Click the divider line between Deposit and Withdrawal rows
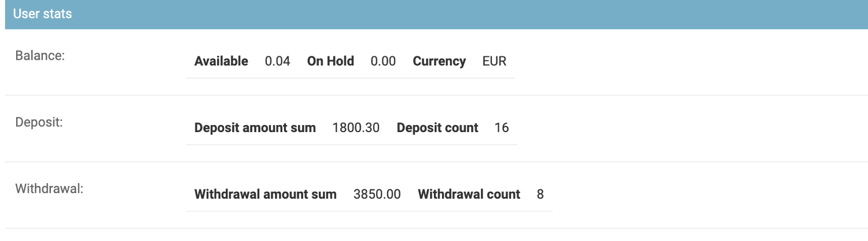The image size is (868, 241). click(434, 162)
